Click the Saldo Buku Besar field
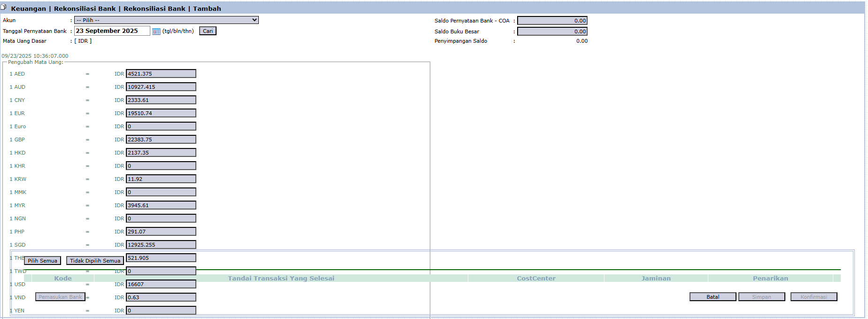 click(552, 31)
